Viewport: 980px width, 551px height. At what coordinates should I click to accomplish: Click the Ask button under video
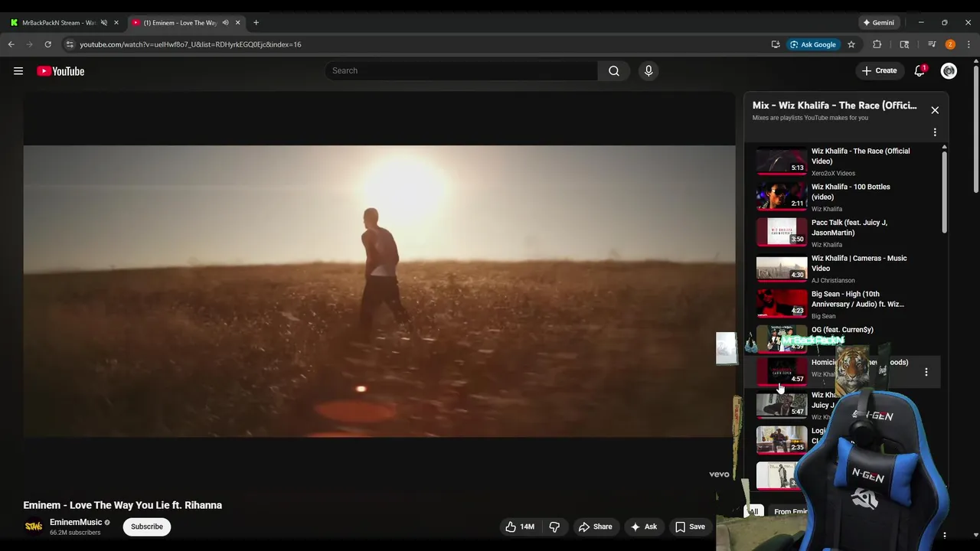coord(643,527)
